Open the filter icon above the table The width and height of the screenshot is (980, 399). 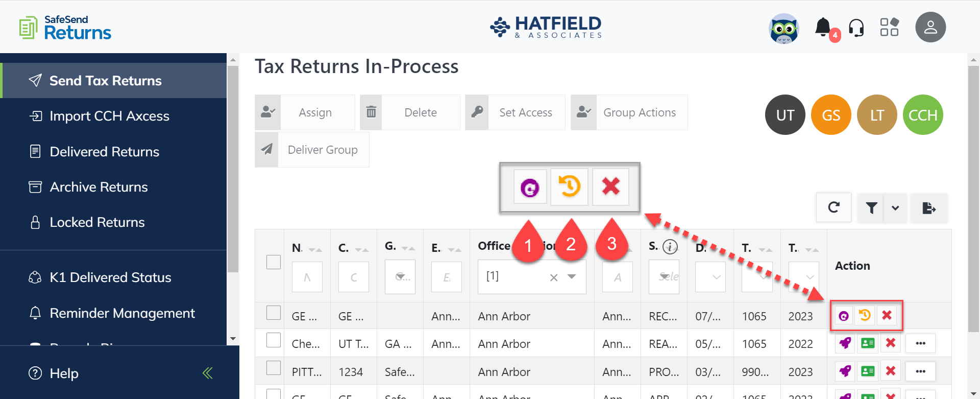(871, 208)
